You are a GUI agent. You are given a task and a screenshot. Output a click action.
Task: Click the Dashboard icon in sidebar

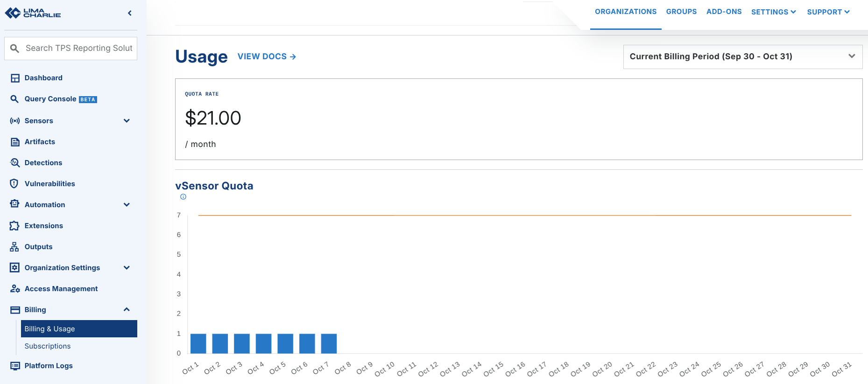[x=15, y=78]
